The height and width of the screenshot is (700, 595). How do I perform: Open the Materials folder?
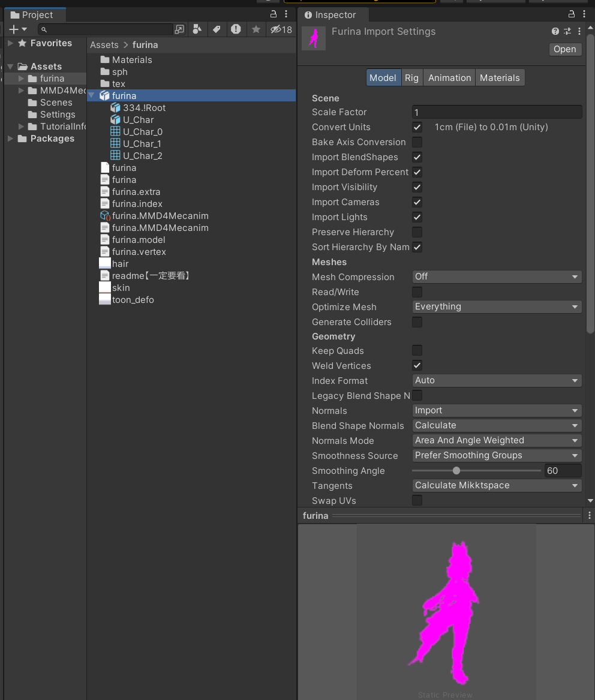tap(127, 60)
